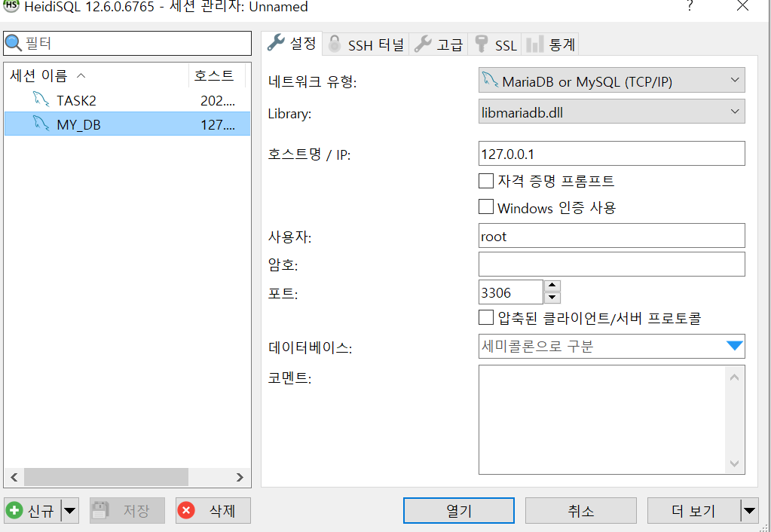Click the green plus icon on 신규
Viewport: 771px width, 532px height.
[x=15, y=511]
